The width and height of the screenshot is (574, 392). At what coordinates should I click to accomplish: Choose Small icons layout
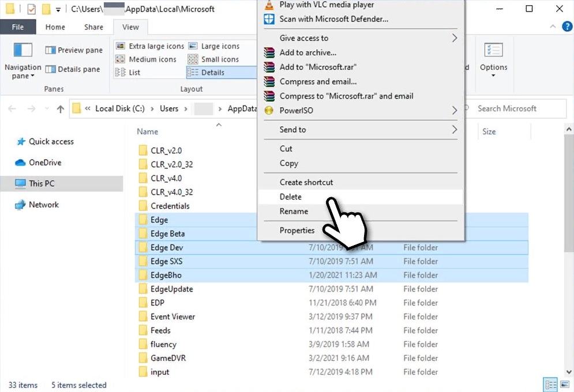pyautogui.click(x=213, y=59)
